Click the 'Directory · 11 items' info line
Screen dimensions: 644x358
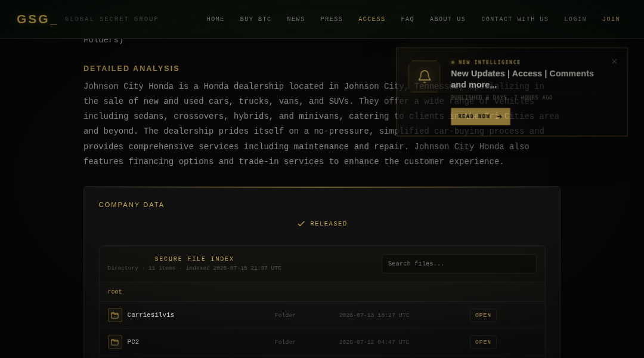tap(194, 268)
